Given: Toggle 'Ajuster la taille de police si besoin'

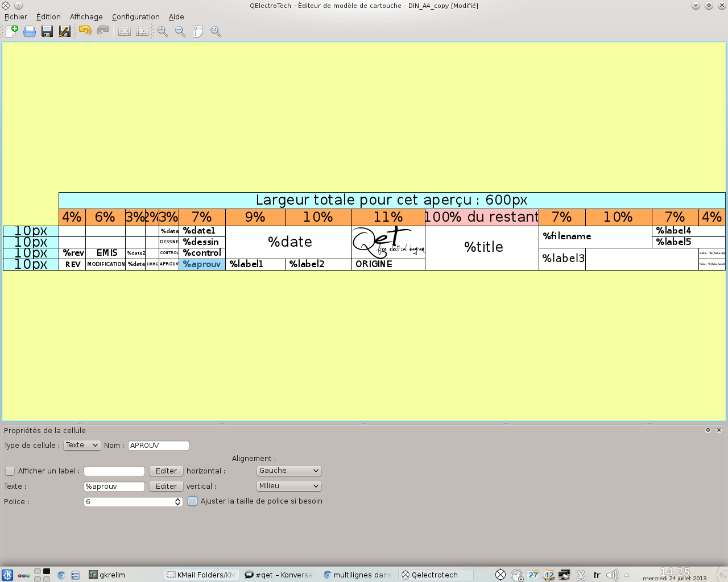Looking at the screenshot, I should pyautogui.click(x=193, y=501).
